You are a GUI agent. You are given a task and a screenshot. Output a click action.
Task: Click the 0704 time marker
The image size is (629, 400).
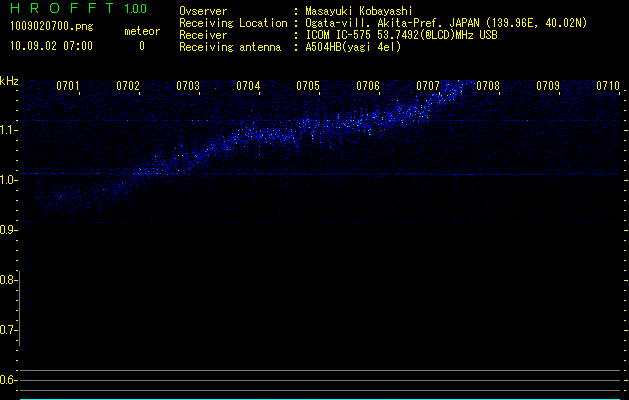[x=248, y=86]
